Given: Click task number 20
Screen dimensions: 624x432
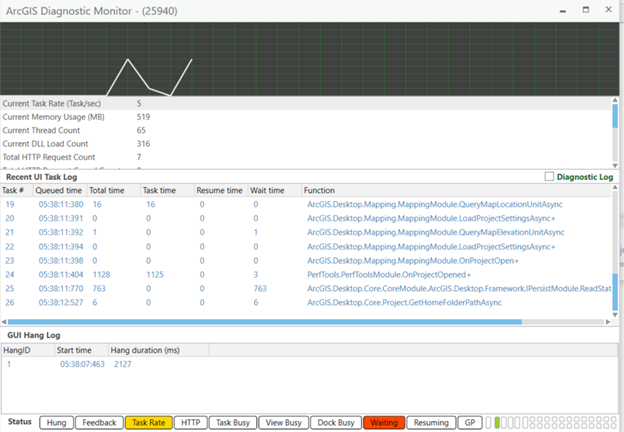Looking at the screenshot, I should pos(10,218).
